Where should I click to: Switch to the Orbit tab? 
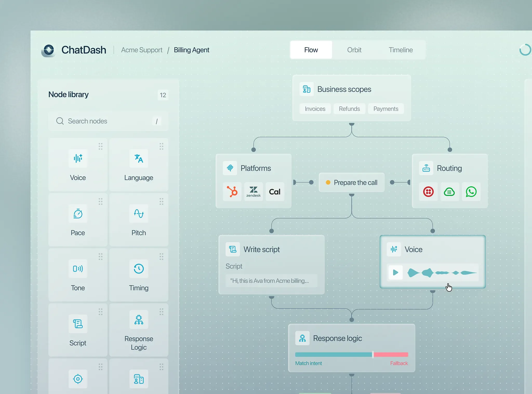[354, 50]
